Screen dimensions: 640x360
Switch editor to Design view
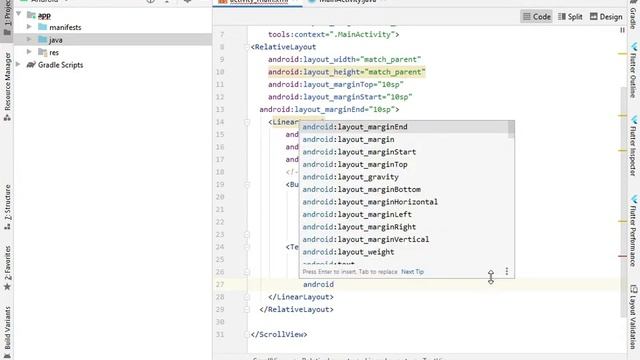coord(606,17)
